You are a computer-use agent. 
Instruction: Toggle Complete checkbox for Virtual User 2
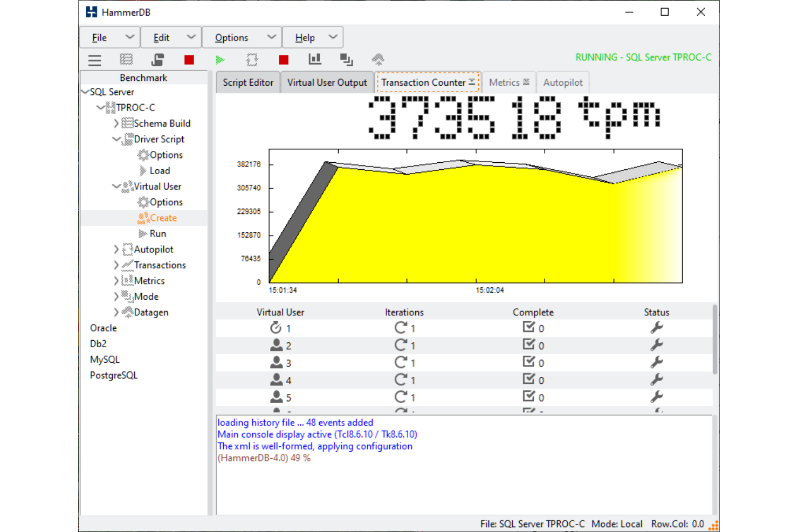click(528, 344)
